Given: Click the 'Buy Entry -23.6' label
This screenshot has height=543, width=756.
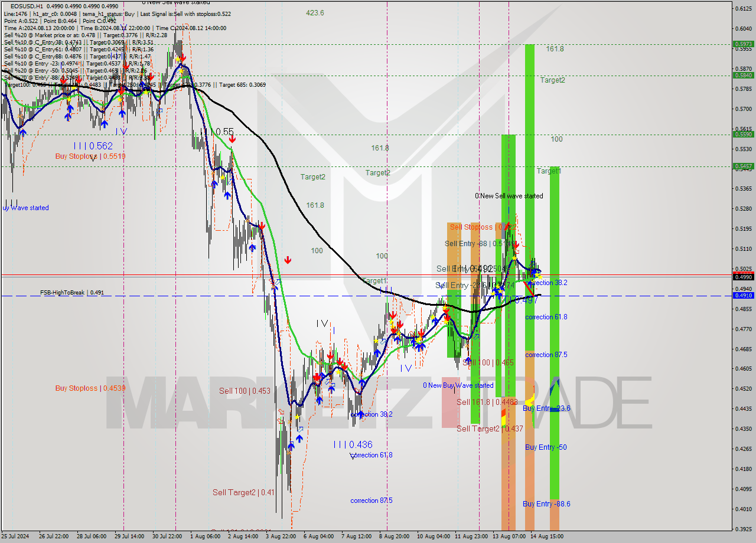Looking at the screenshot, I should (546, 408).
